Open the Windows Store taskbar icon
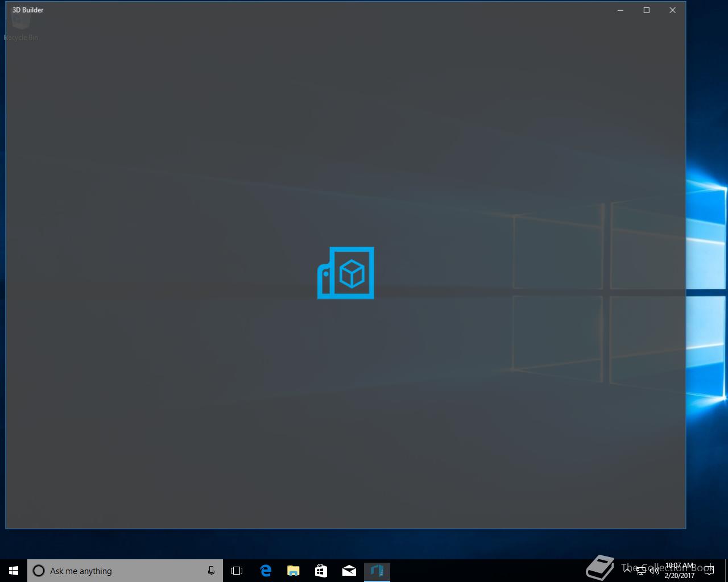The height and width of the screenshot is (582, 728). tap(321, 571)
